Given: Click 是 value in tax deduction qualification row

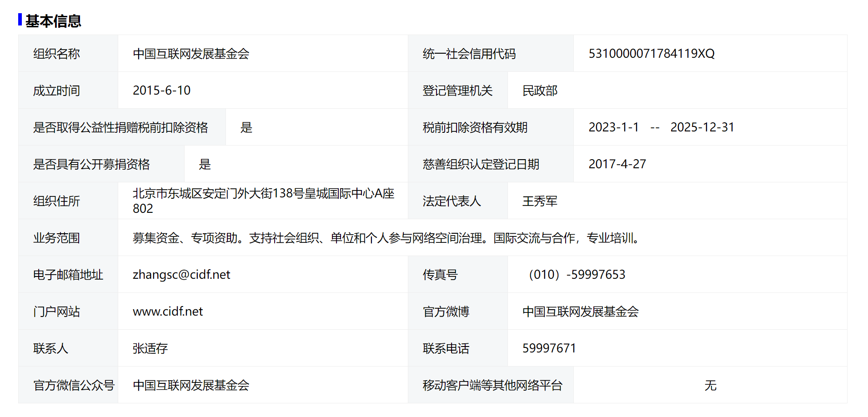Looking at the screenshot, I should (246, 127).
